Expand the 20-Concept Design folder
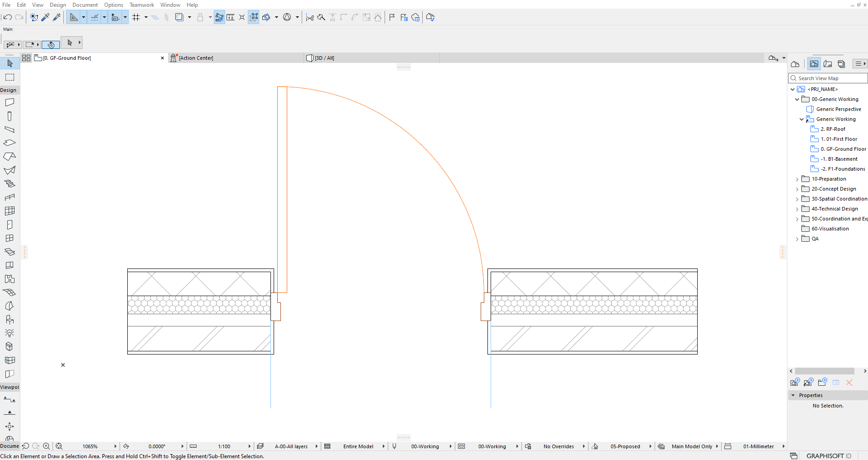 click(797, 189)
